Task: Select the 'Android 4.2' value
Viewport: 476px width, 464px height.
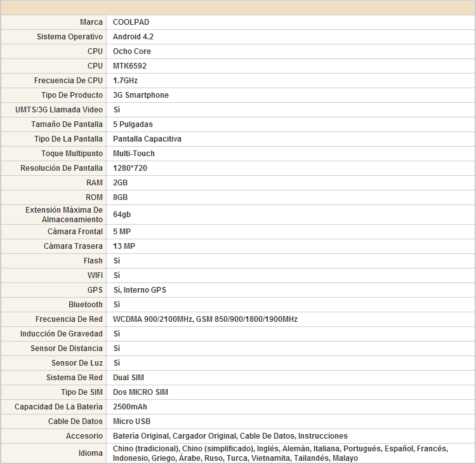Action: [133, 37]
